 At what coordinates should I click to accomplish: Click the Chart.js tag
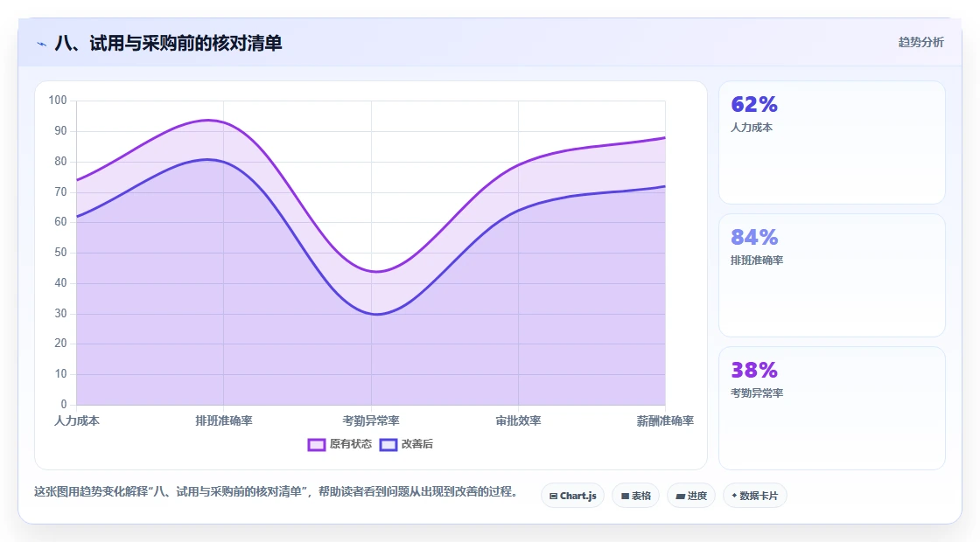[572, 496]
